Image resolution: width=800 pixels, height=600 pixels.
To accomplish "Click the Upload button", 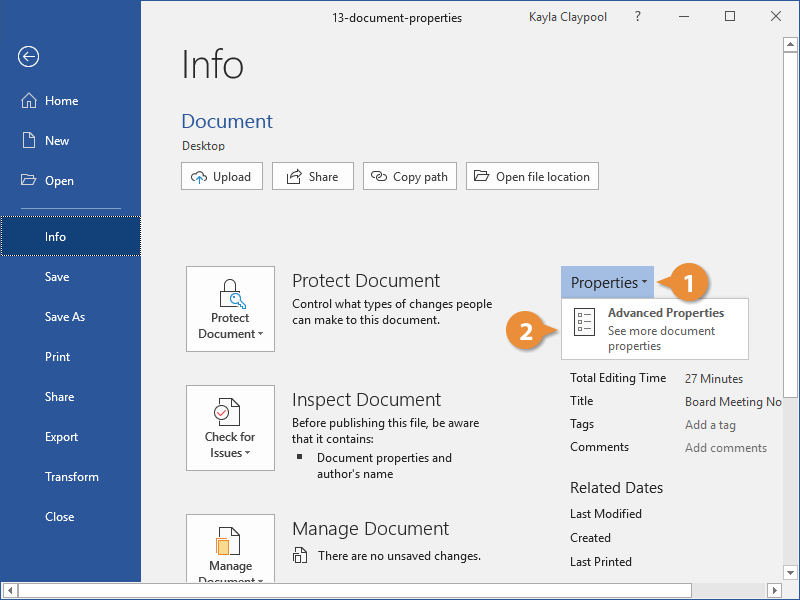I will (x=222, y=177).
